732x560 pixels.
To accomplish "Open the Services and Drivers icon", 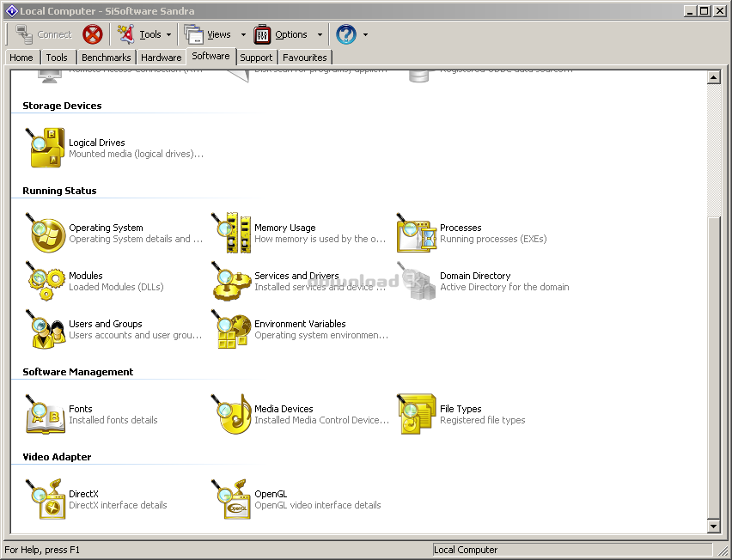I will coord(230,281).
